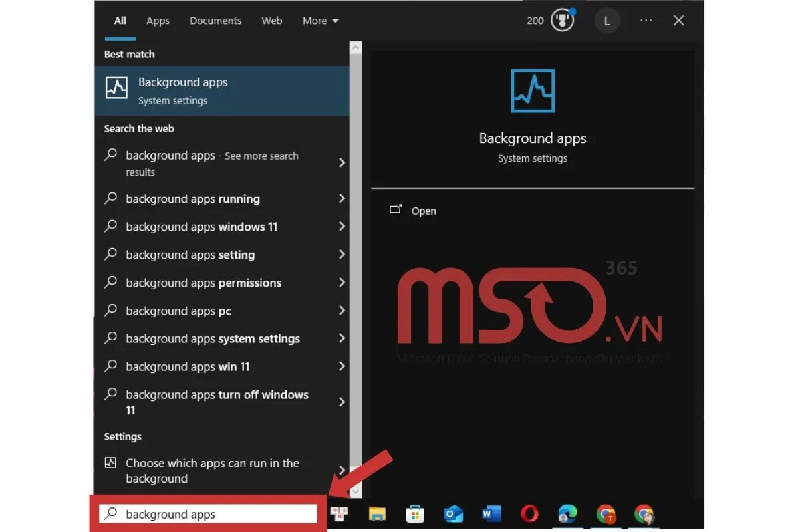Switch to the Documents search tab
798x532 pixels.
tap(215, 21)
